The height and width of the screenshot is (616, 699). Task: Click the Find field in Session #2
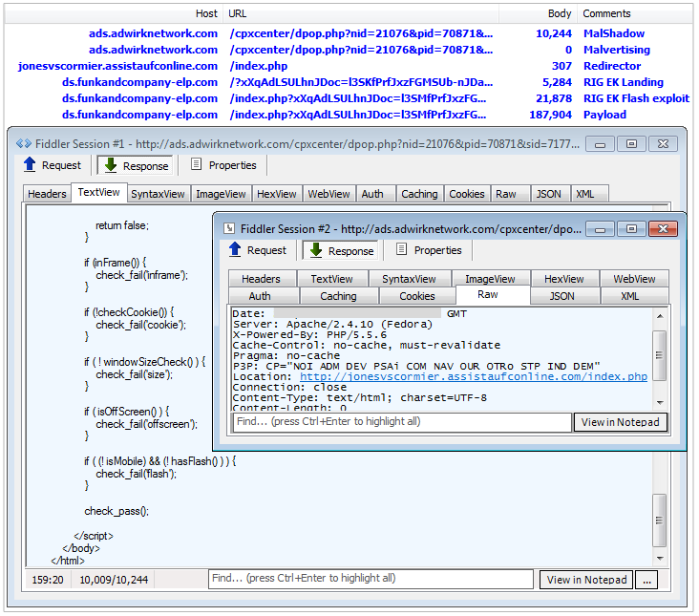click(x=401, y=421)
